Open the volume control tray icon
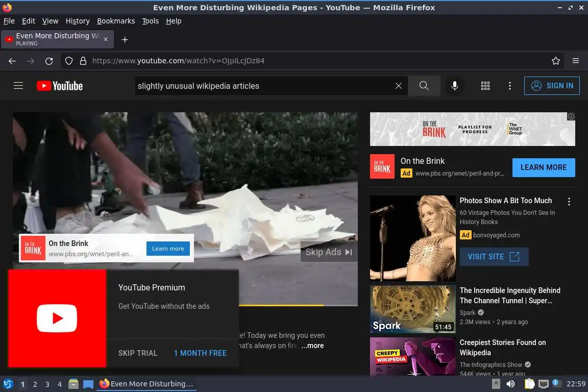 [x=510, y=384]
